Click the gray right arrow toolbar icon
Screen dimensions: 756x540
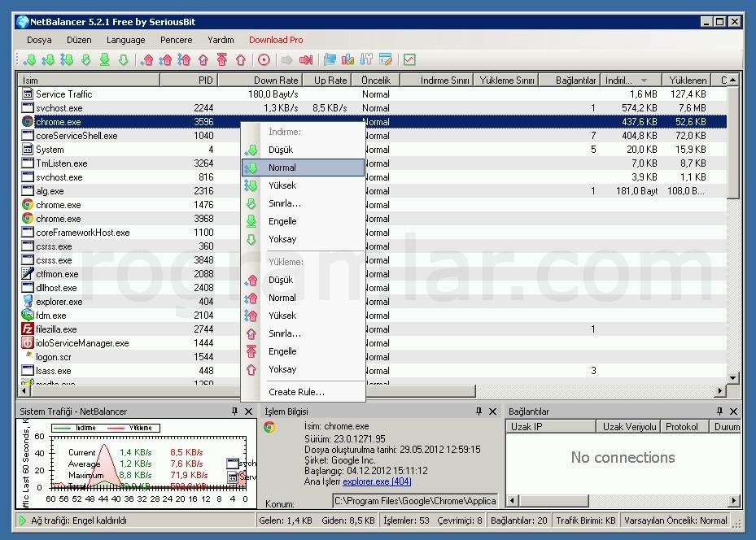tap(287, 59)
